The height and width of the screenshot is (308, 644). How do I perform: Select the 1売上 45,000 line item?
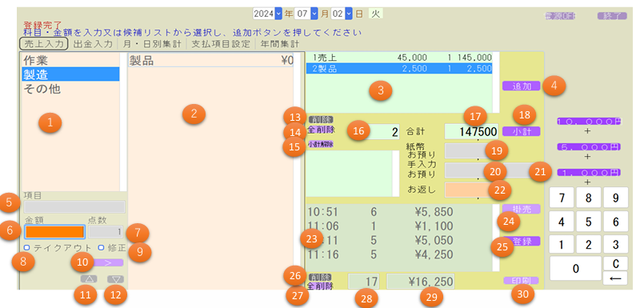click(399, 58)
